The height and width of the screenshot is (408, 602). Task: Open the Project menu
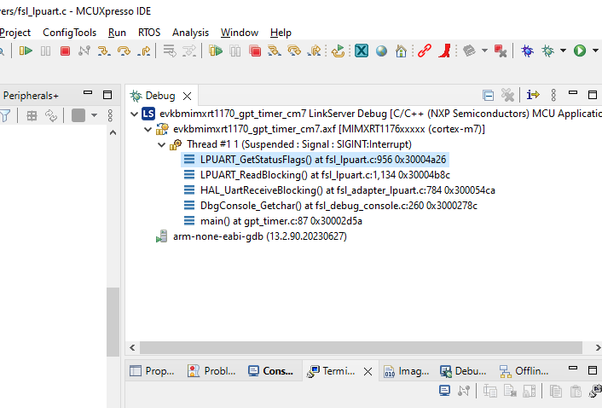point(15,33)
